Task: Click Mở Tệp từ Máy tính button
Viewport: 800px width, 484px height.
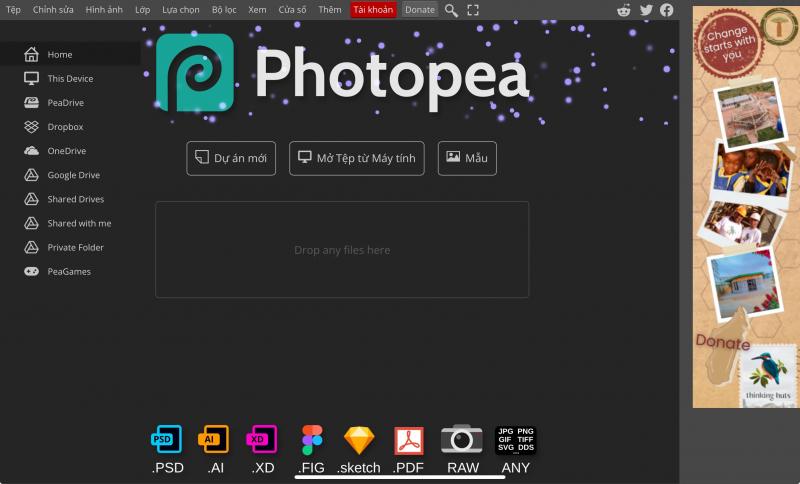Action: tap(357, 159)
